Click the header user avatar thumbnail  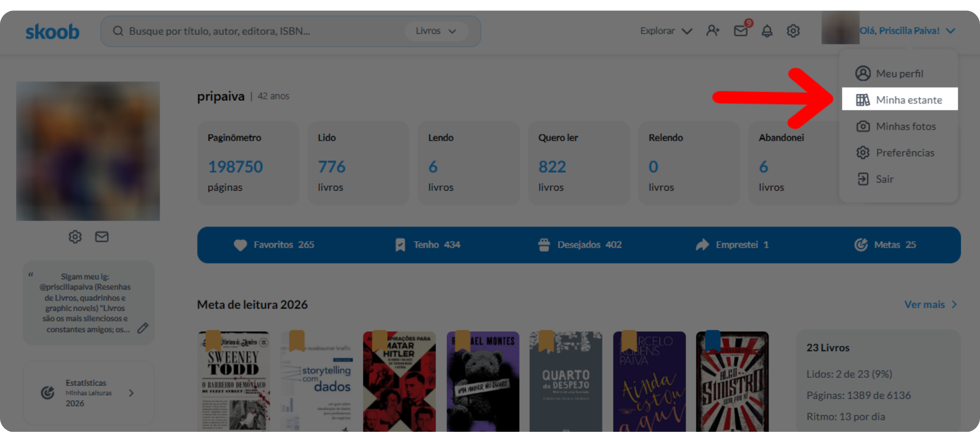pos(840,27)
